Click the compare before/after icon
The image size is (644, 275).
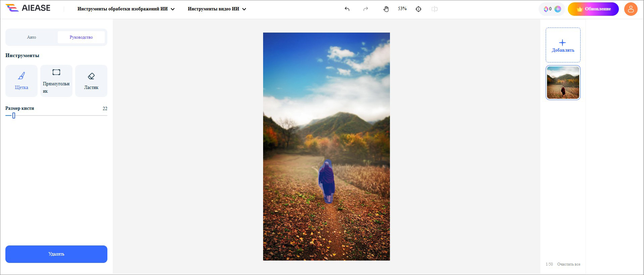pos(435,9)
